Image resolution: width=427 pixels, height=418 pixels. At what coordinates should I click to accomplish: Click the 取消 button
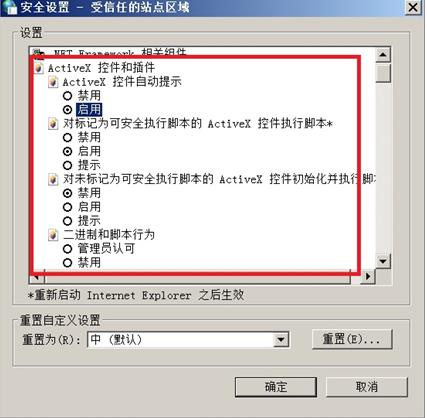pyautogui.click(x=367, y=387)
